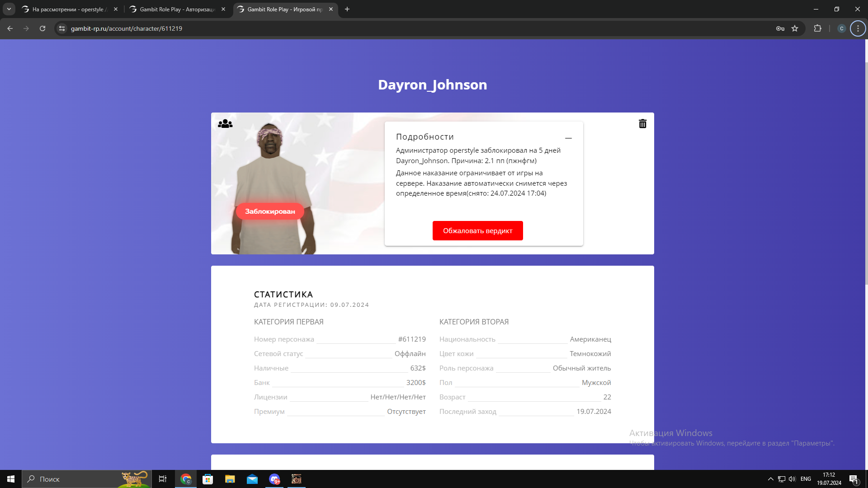
Task: Expand the tab search dropdown arrow
Action: (9, 9)
